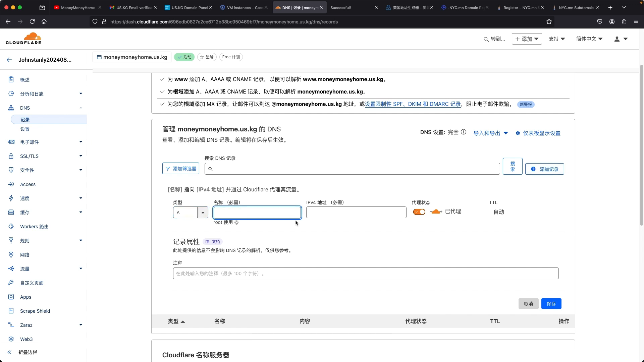Click the 添加记录 button
Screen dimensions: 644x362
pos(544,169)
